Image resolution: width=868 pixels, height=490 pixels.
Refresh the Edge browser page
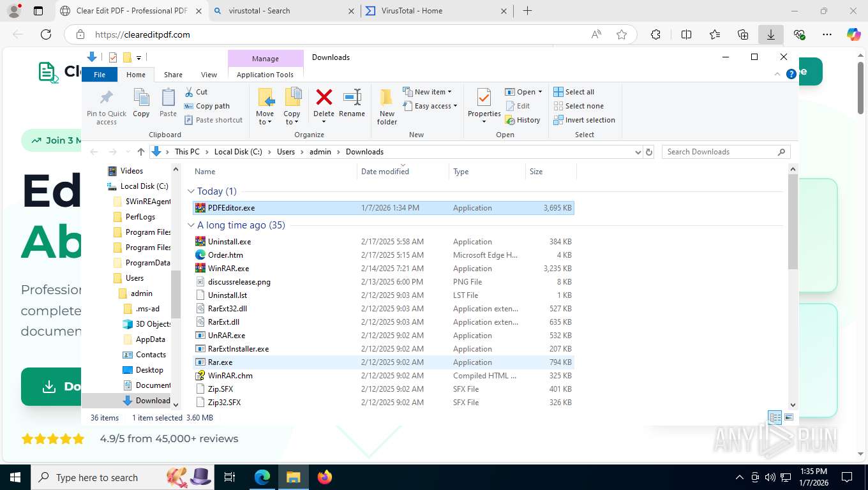click(45, 34)
